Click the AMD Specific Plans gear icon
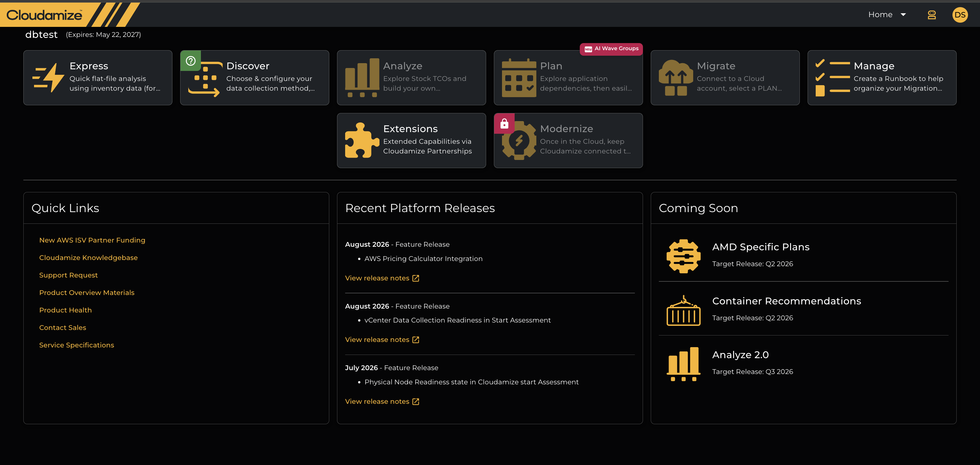980x465 pixels. [683, 256]
